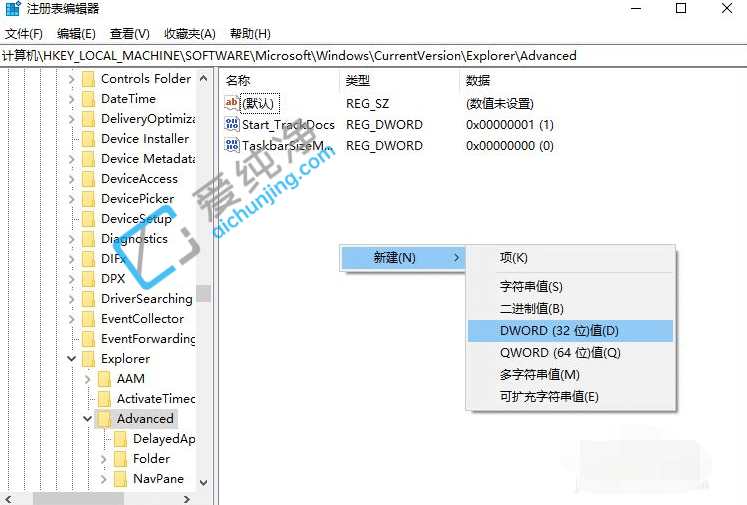This screenshot has width=747, height=505.
Task: Click the DelayedAp folder icon
Action: [121, 439]
